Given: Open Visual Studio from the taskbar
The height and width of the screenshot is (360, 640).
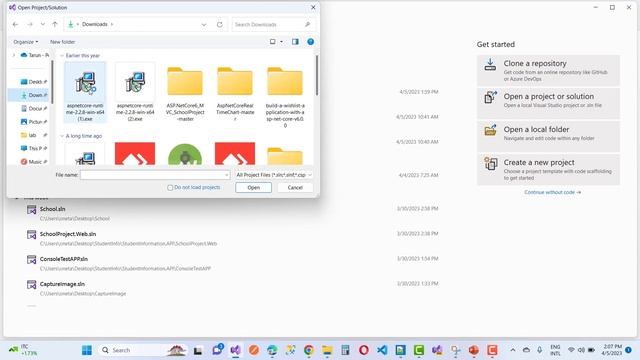Looking at the screenshot, I should pyautogui.click(x=236, y=350).
